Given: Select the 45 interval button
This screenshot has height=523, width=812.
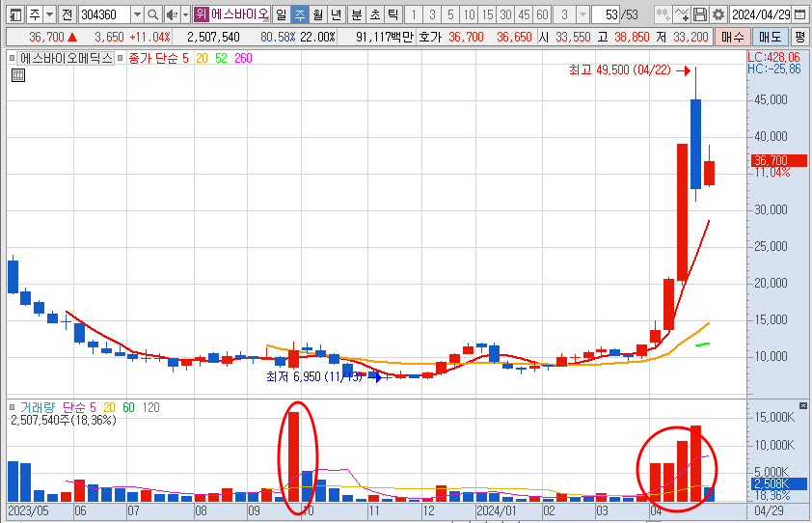Looking at the screenshot, I should click(524, 14).
